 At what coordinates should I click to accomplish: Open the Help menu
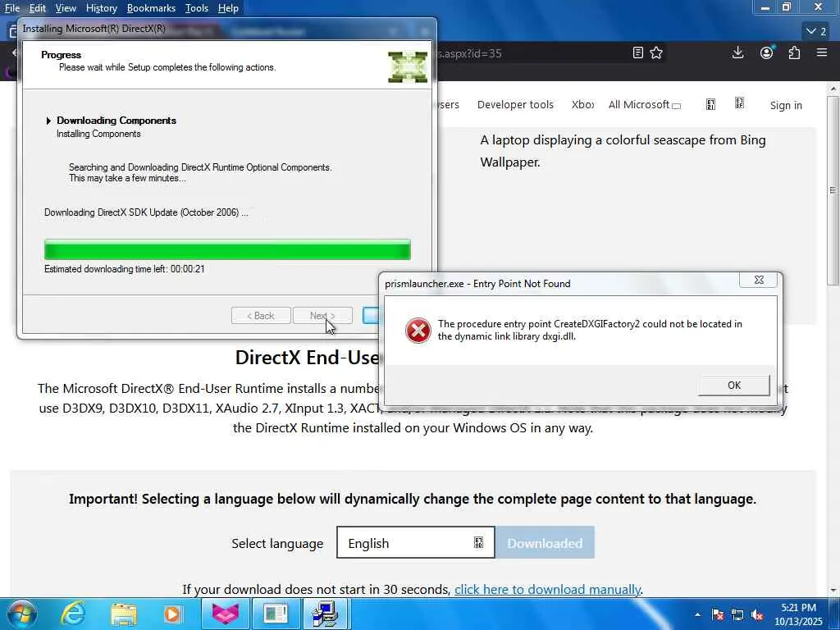(228, 8)
